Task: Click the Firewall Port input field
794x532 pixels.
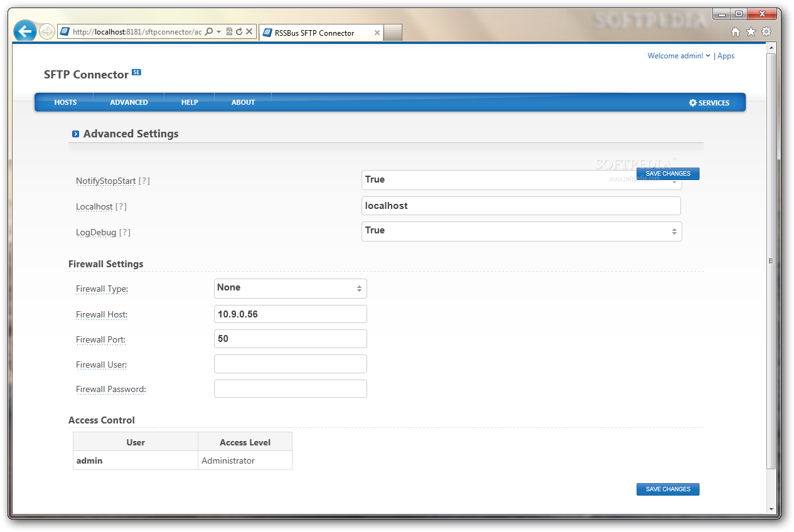Action: (x=291, y=339)
